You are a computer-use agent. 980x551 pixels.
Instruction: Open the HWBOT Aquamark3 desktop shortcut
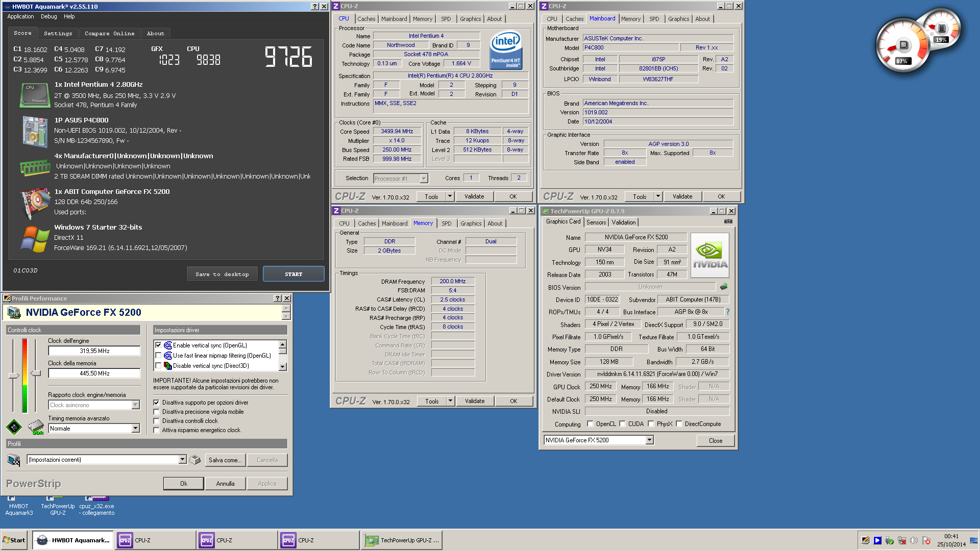coord(19,505)
